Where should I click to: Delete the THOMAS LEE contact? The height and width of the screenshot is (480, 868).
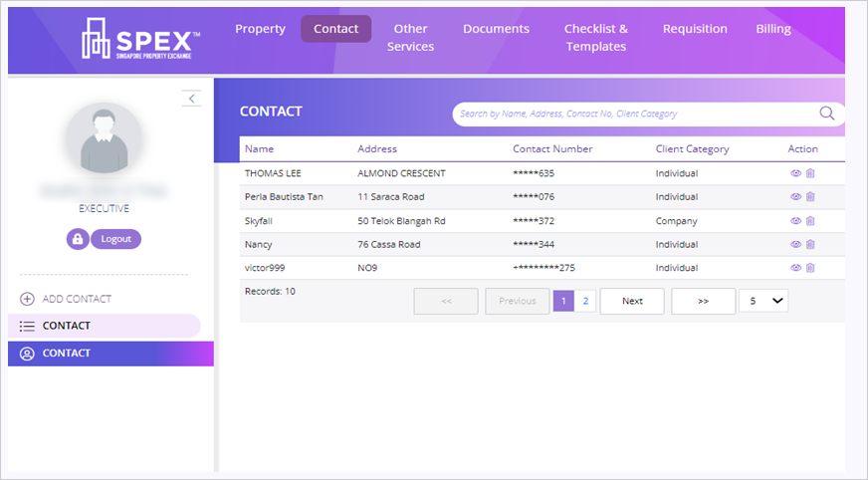(810, 173)
